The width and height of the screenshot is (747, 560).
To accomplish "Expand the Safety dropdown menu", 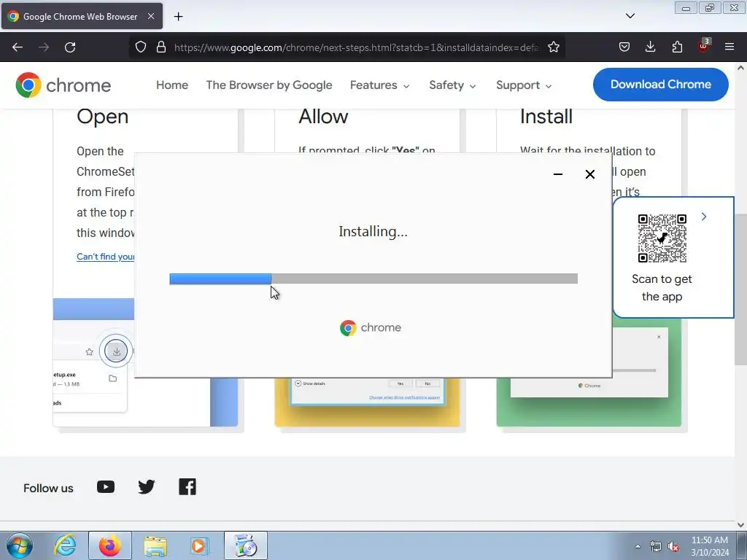I will [452, 85].
